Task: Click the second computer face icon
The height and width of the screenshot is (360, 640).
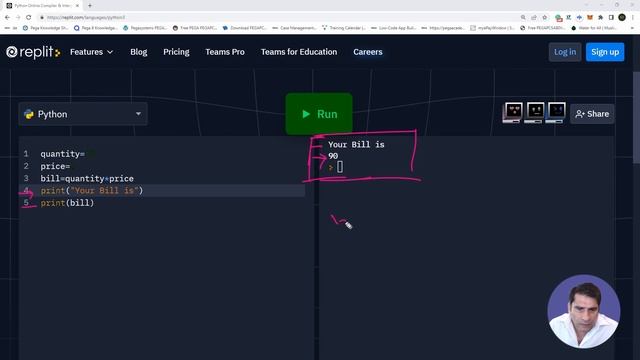Action: 535,113
